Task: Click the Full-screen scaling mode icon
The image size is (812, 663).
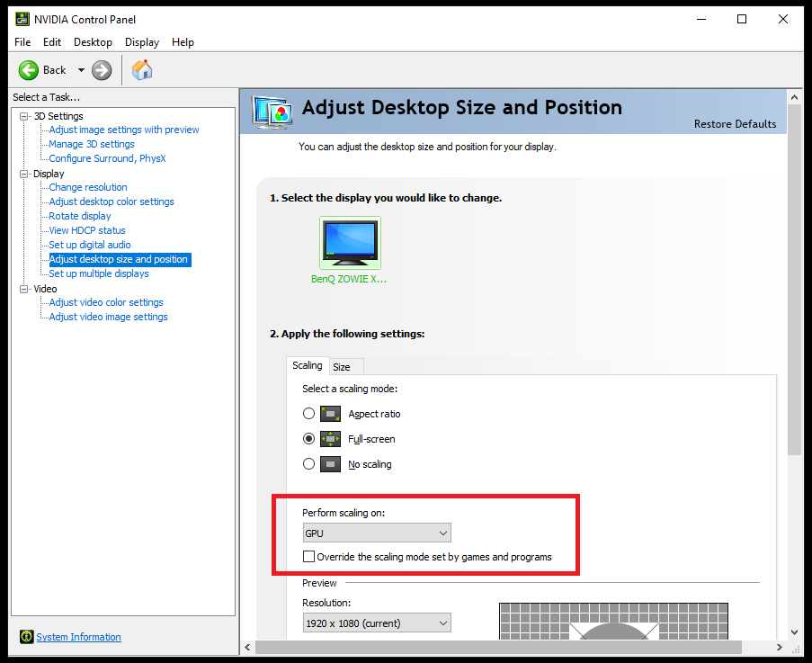Action: [330, 439]
